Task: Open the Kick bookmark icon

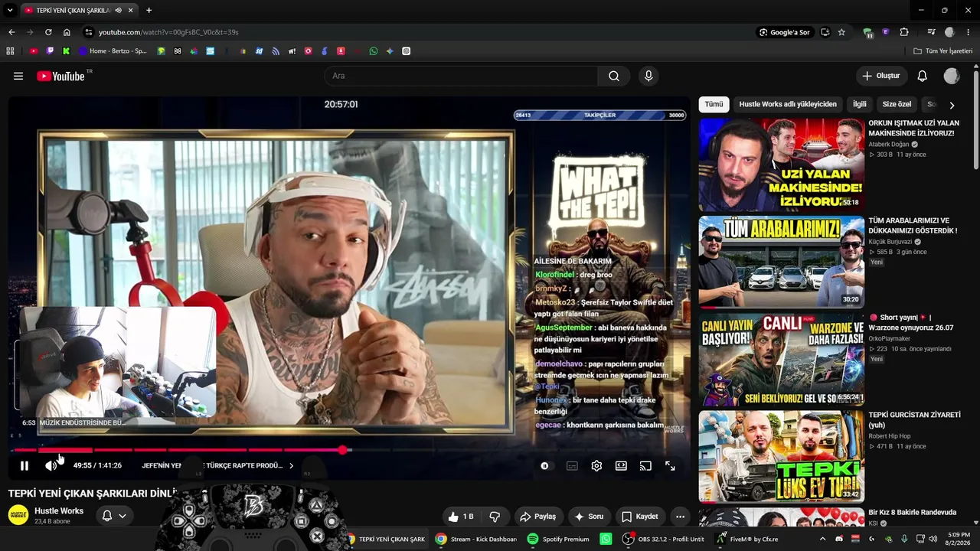Action: coord(67,51)
